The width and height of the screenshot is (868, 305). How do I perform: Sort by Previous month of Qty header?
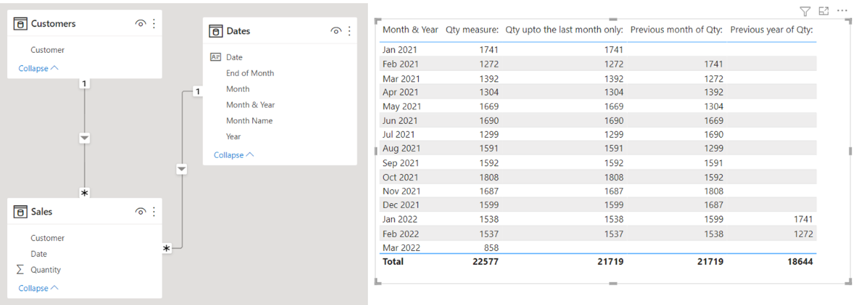point(676,30)
